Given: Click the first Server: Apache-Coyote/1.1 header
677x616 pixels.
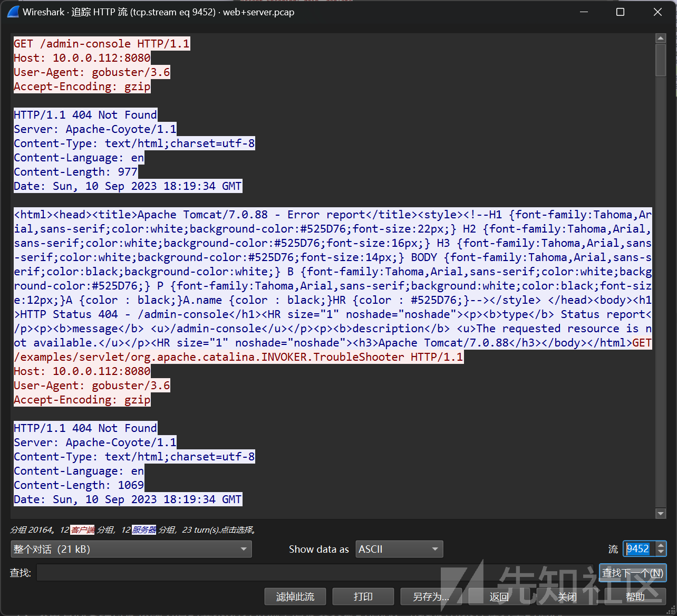Looking at the screenshot, I should click(x=95, y=129).
